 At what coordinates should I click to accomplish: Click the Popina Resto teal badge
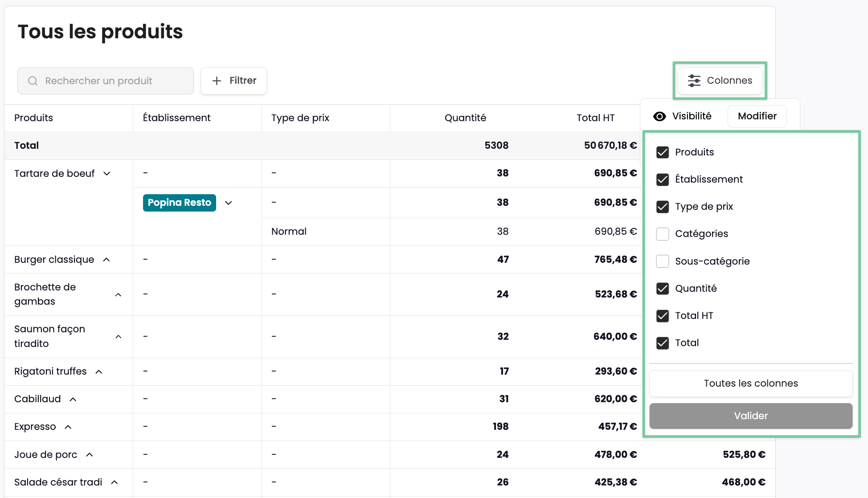tap(179, 203)
